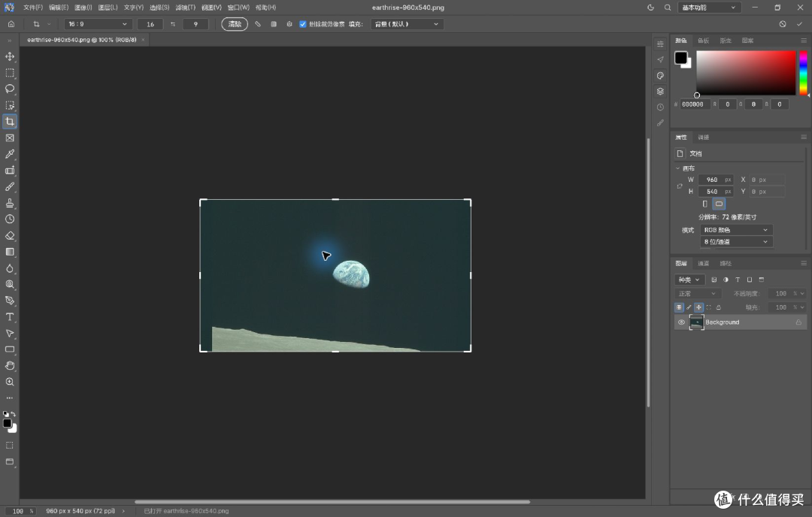Select the Brush tool
The height and width of the screenshot is (517, 812).
pos(10,187)
